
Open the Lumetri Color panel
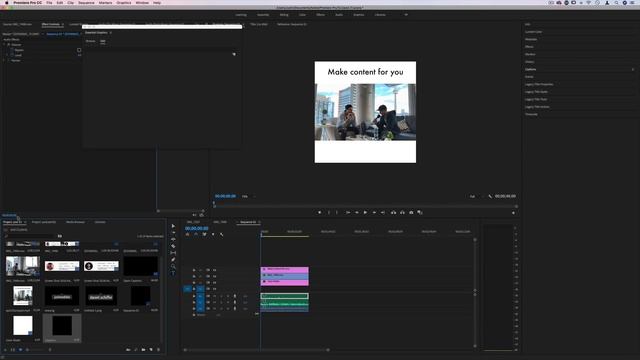click(533, 32)
